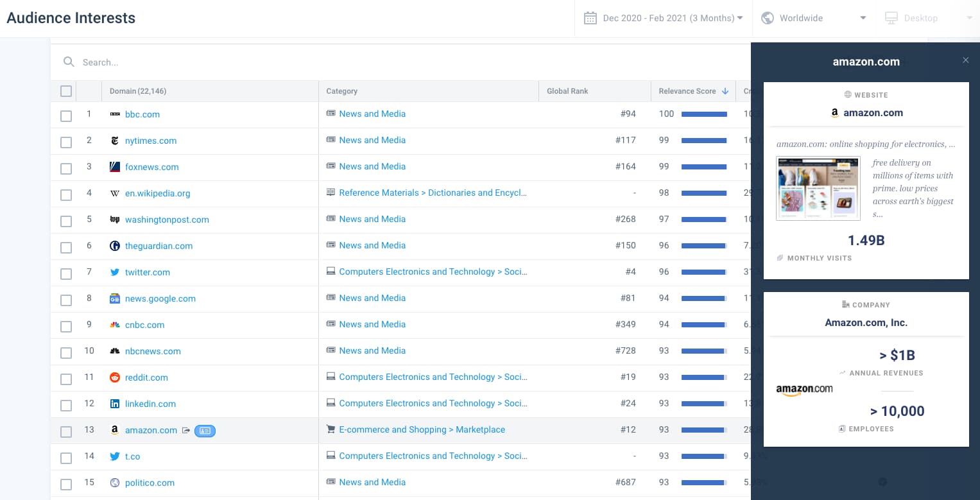
Task: Click the amazon.com website title in panel
Action: coord(873,112)
